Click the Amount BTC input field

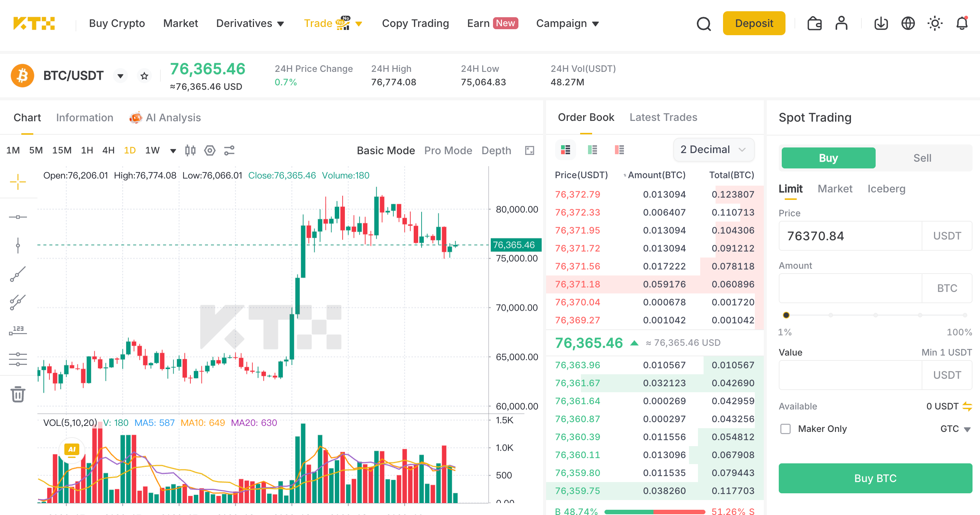850,288
